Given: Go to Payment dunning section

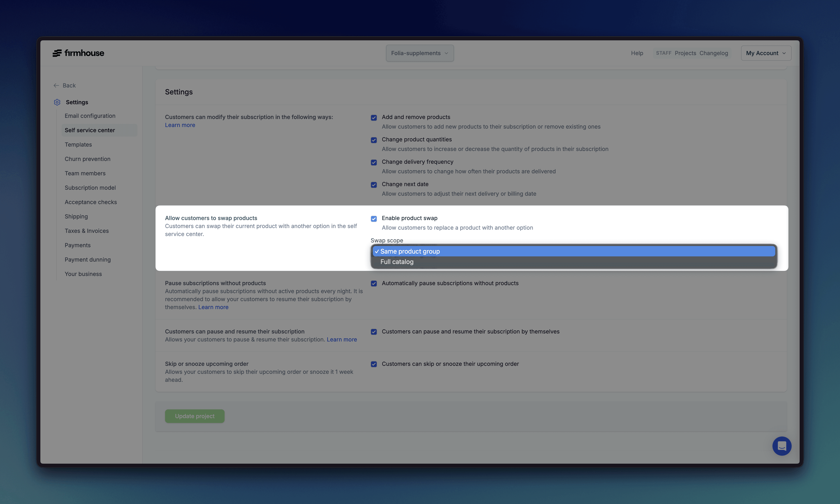Looking at the screenshot, I should coord(88,259).
